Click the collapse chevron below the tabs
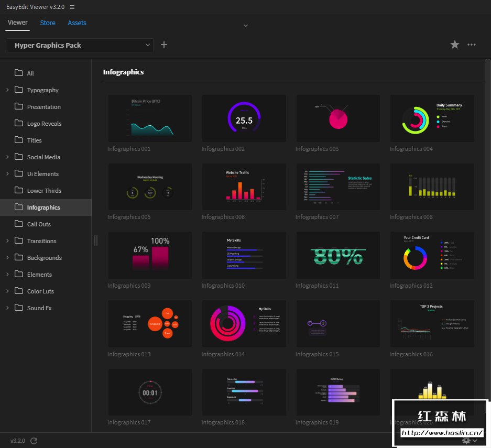The width and height of the screenshot is (491, 448). tap(246, 26)
